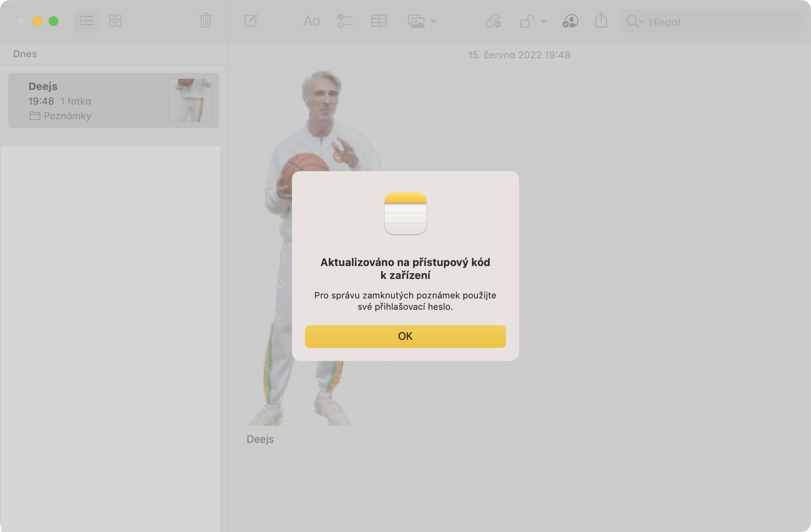Click the lock note icon
Screen dimensions: 811x532
tap(527, 21)
